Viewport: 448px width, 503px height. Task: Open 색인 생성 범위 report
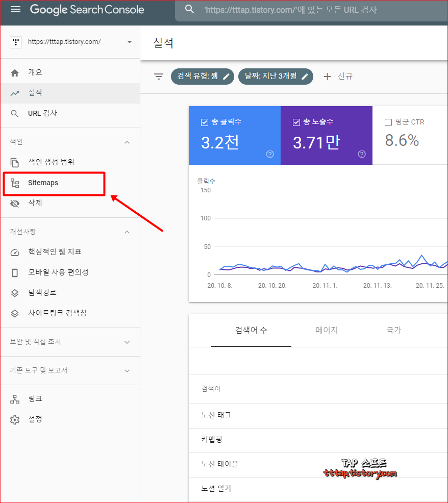[x=70, y=162]
